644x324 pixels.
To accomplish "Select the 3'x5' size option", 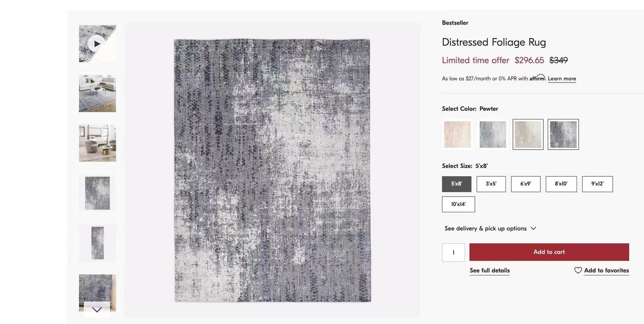I will click(x=491, y=184).
